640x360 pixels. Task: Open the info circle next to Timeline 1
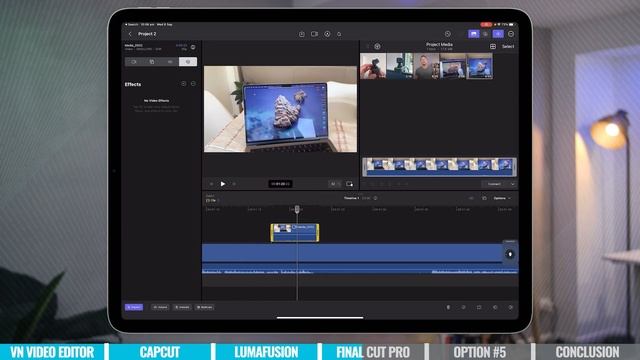[376, 198]
